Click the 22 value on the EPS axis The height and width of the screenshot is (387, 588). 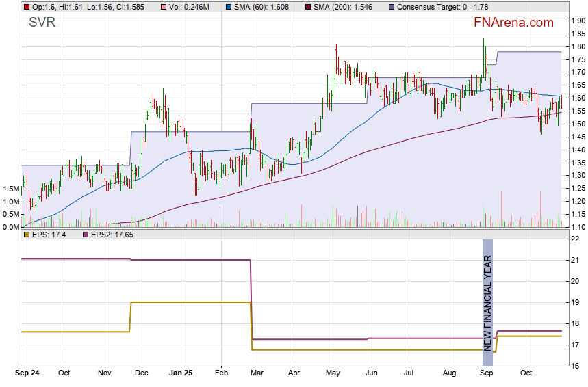click(575, 238)
